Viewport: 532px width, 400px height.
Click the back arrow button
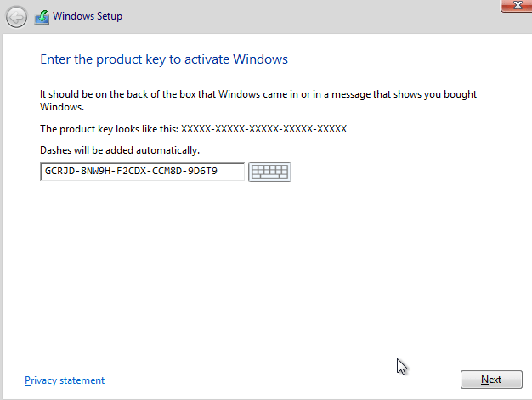point(16,16)
